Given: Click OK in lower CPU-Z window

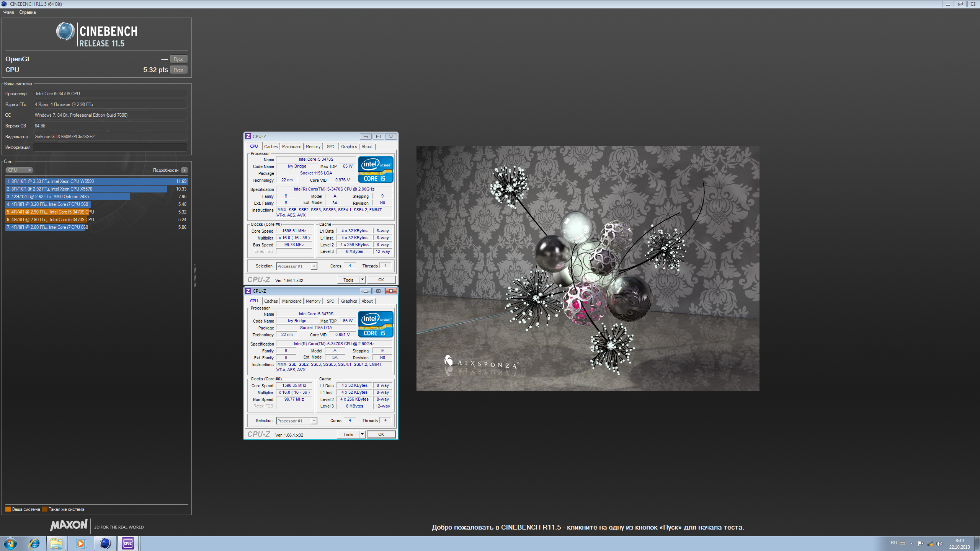Looking at the screenshot, I should 381,434.
